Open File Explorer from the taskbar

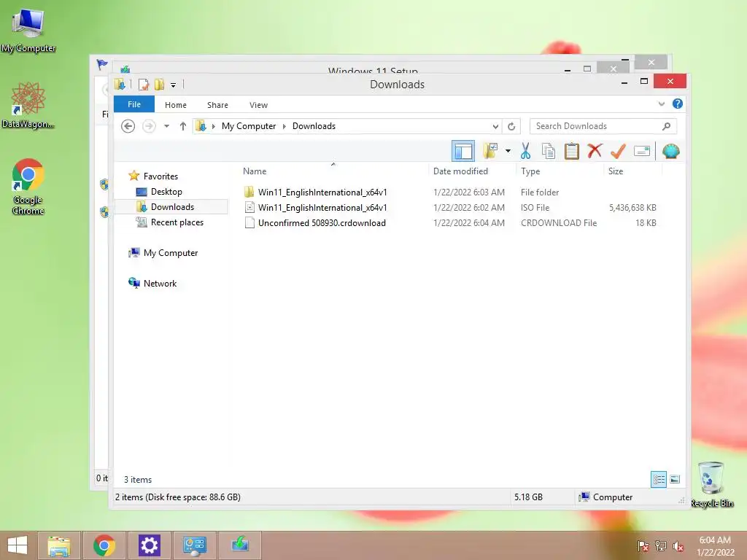pos(58,545)
